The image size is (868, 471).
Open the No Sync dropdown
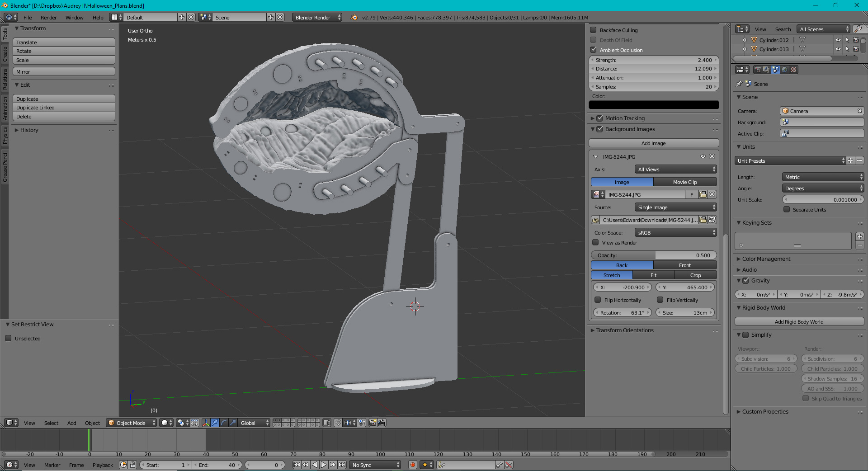[x=375, y=465]
